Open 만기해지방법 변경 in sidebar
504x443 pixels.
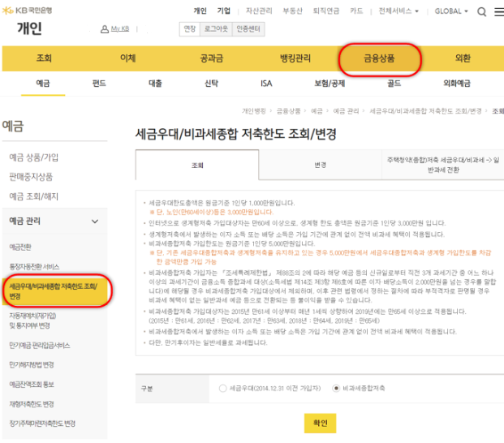32,365
